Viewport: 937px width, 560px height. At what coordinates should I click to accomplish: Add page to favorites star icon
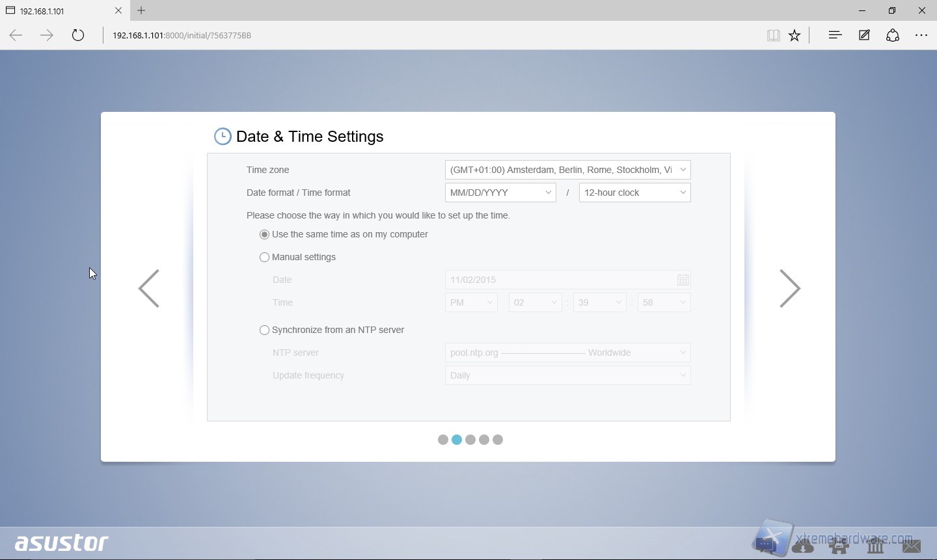794,36
